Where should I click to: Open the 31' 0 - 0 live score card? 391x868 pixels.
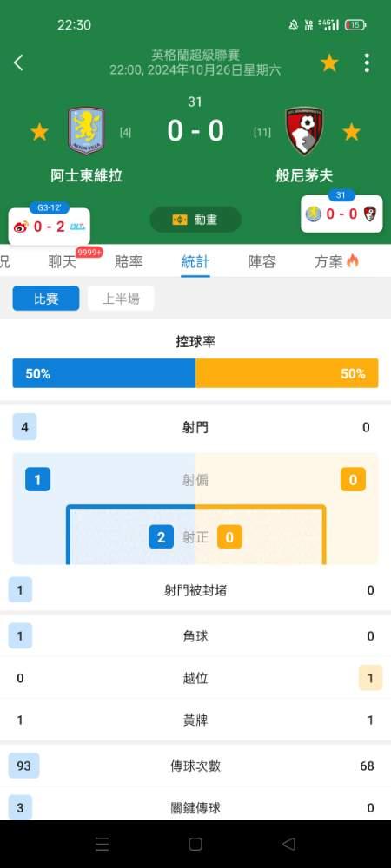(x=341, y=212)
